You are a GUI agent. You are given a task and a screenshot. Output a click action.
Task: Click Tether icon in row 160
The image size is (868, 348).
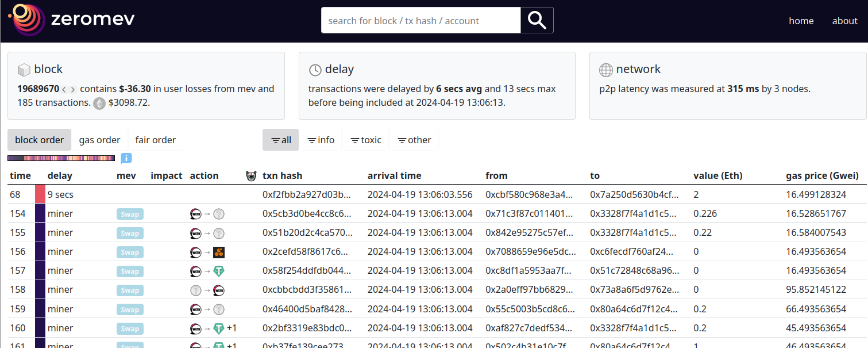tap(219, 328)
